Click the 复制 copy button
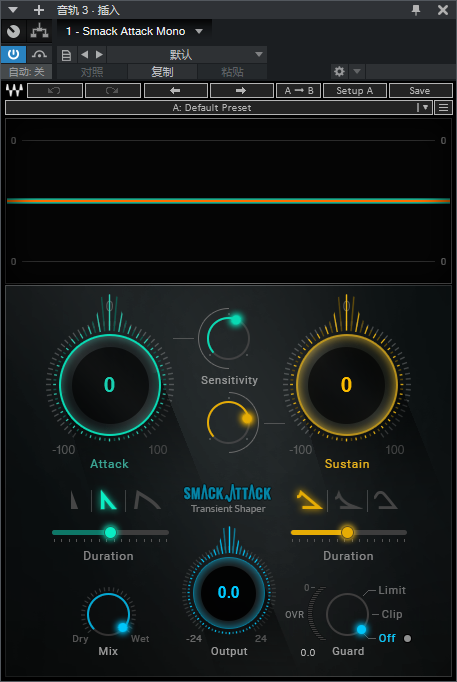 pos(162,72)
